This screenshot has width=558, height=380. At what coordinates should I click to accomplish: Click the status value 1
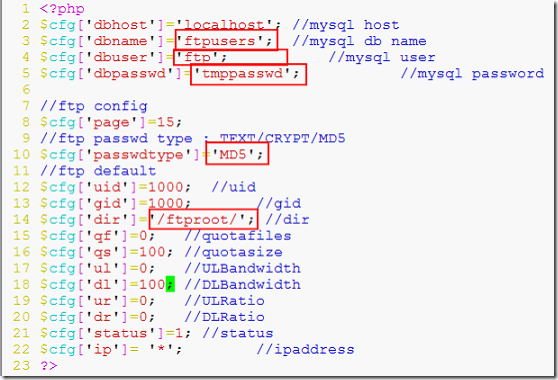[179, 333]
